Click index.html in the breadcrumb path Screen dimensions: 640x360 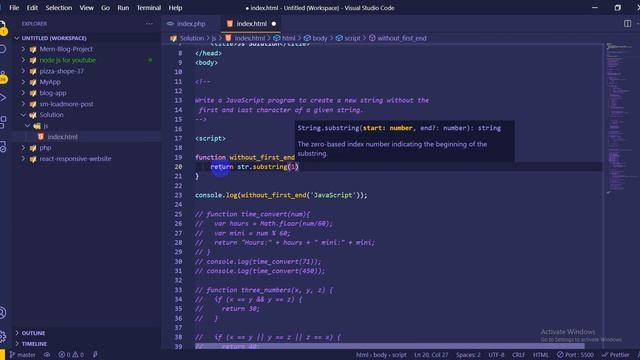[249, 38]
